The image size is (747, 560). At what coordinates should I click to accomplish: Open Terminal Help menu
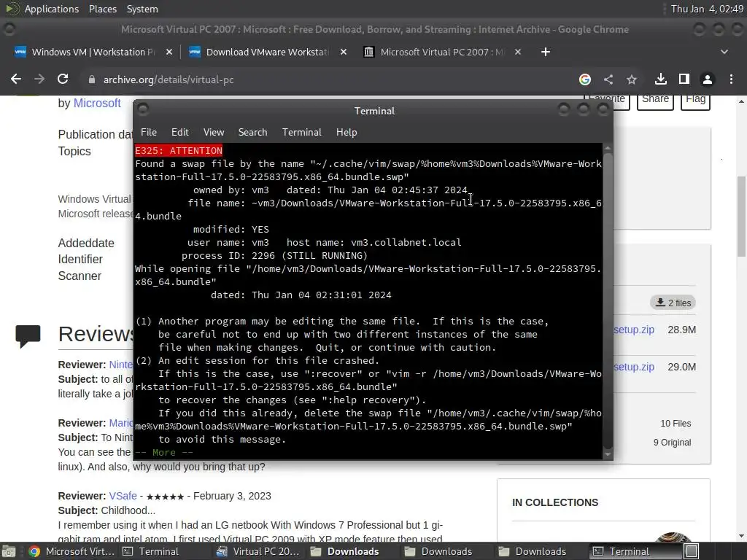tap(347, 132)
